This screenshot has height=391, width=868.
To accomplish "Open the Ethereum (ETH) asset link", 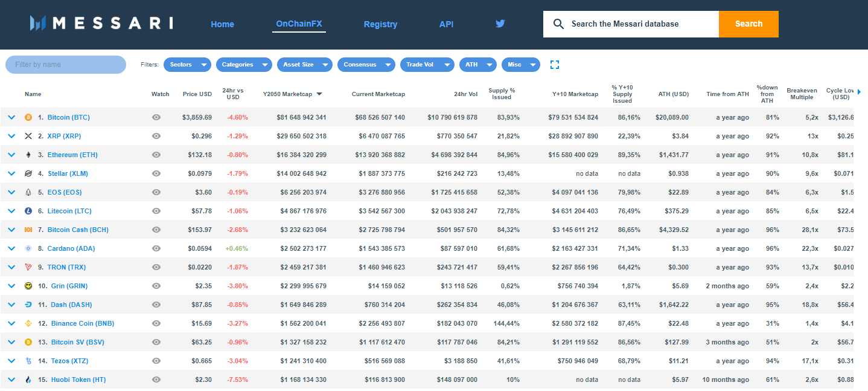I will click(x=72, y=155).
